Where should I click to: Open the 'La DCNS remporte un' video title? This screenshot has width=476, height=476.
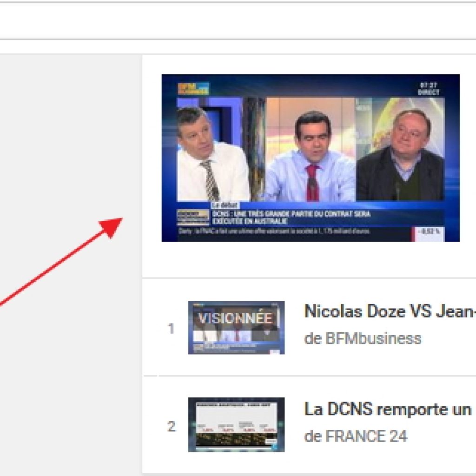(x=388, y=409)
